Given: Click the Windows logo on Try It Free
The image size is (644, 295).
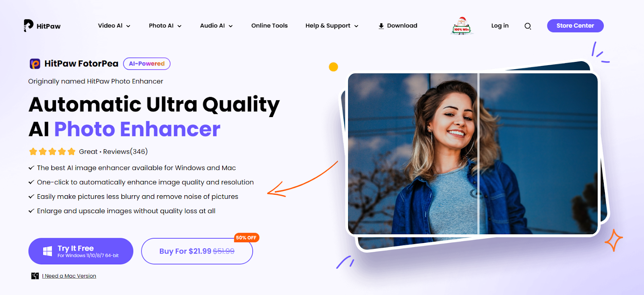Looking at the screenshot, I should pyautogui.click(x=47, y=251).
